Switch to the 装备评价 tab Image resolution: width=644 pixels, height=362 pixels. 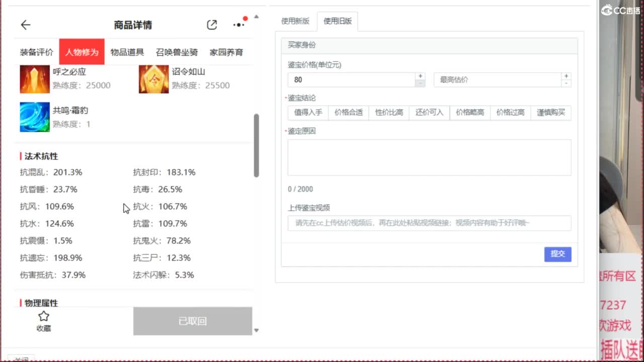point(37,52)
